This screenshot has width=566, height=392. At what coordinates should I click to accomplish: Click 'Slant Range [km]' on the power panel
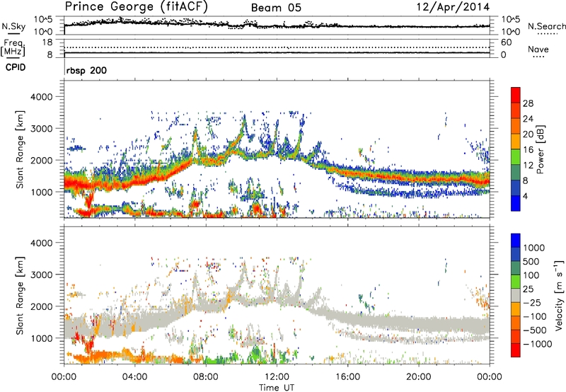click(x=20, y=149)
